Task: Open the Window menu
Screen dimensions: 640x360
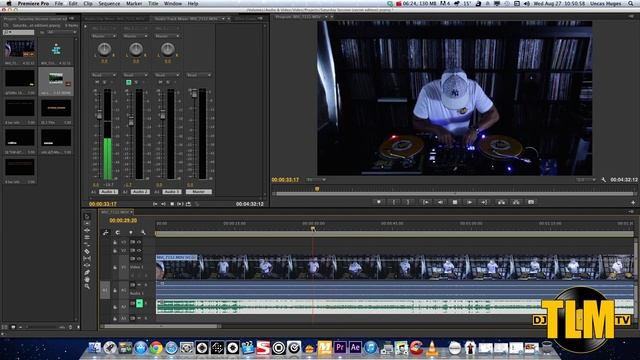Action: point(173,3)
